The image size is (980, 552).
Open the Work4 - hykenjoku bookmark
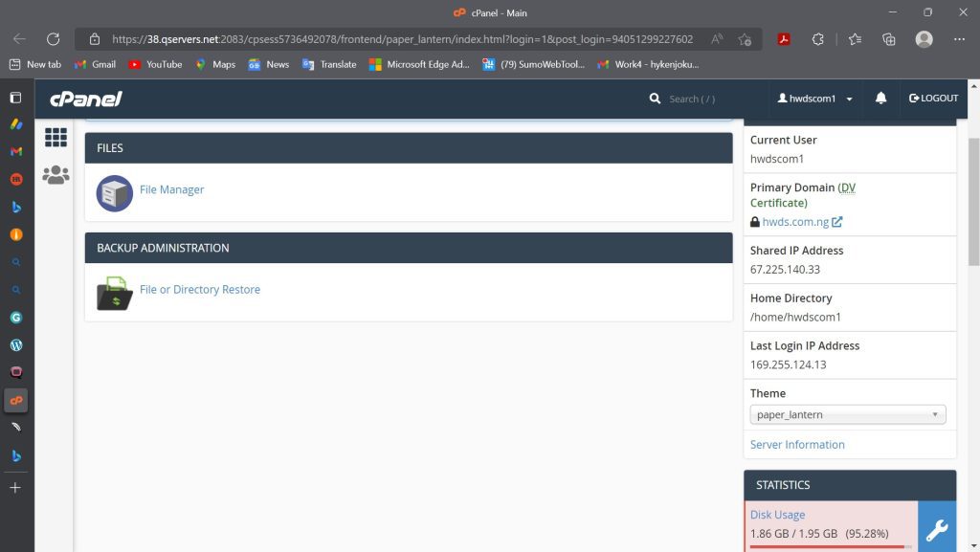click(648, 64)
